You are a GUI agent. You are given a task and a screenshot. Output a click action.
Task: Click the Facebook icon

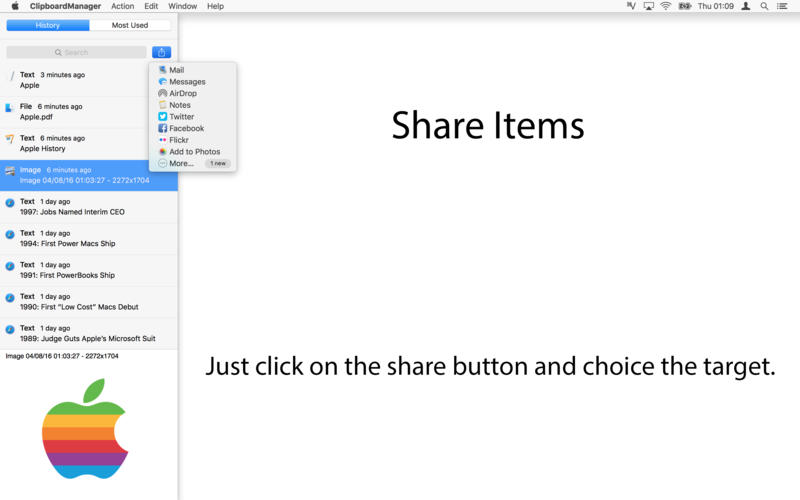[162, 129]
